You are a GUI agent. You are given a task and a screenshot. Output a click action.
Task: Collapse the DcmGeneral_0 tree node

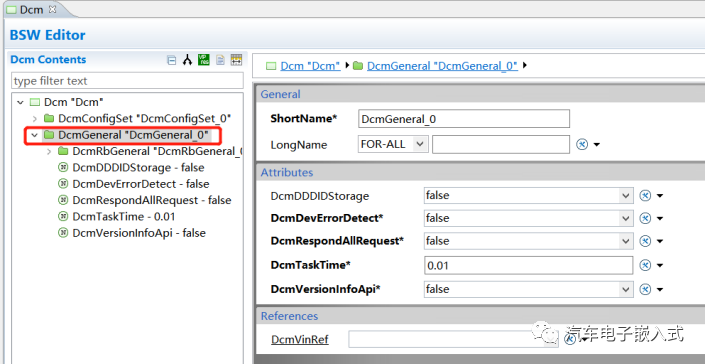35,135
